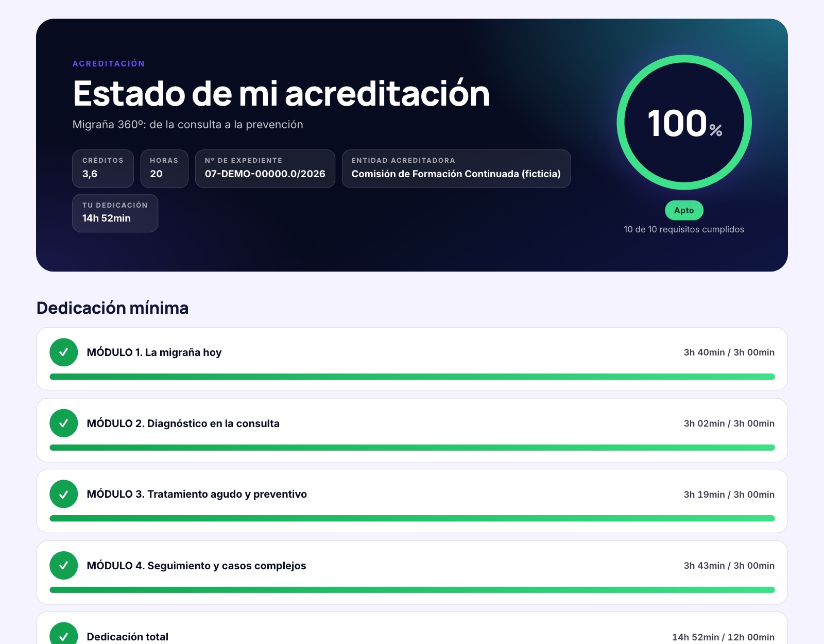Click the Módulo 2 Diagnóstico progress bar

pos(412,448)
